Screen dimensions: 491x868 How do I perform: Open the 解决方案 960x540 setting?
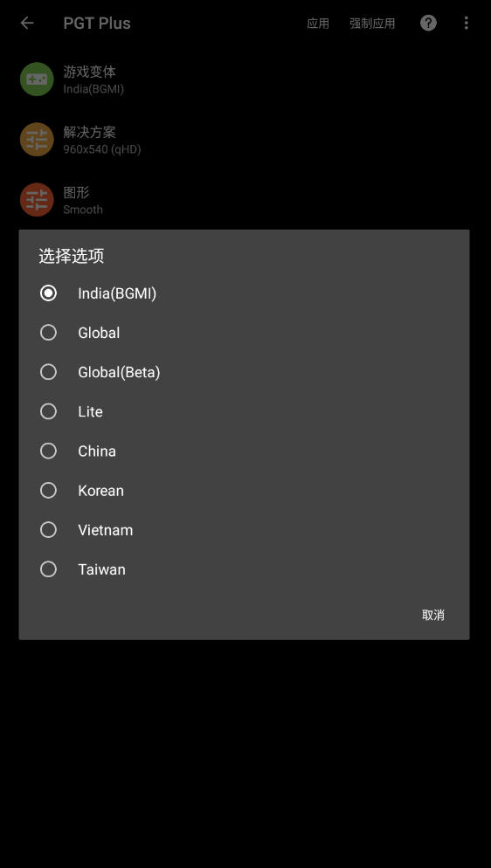245,140
